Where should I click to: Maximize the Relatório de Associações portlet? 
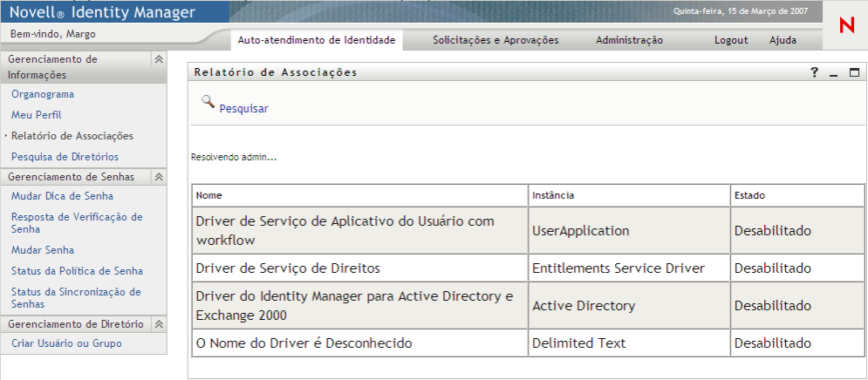[854, 73]
